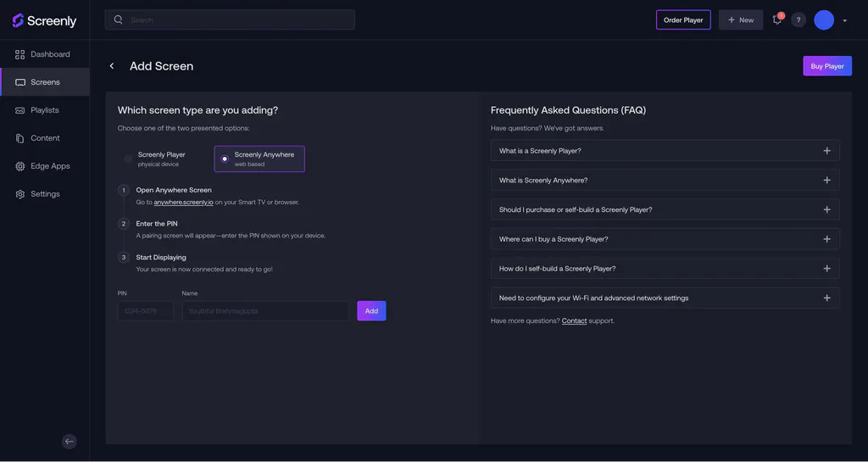Click "Enter the PIN" step title
This screenshot has width=868, height=462.
157,224
